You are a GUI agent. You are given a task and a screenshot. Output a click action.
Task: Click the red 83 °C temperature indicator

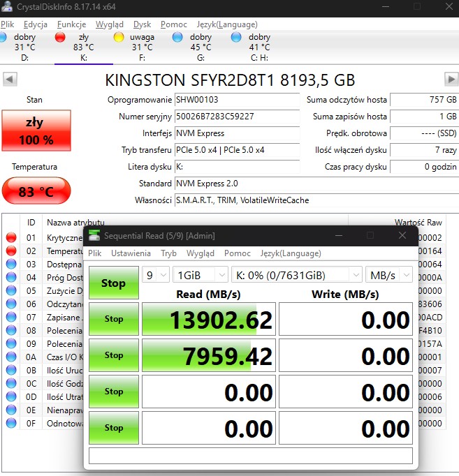(36, 191)
